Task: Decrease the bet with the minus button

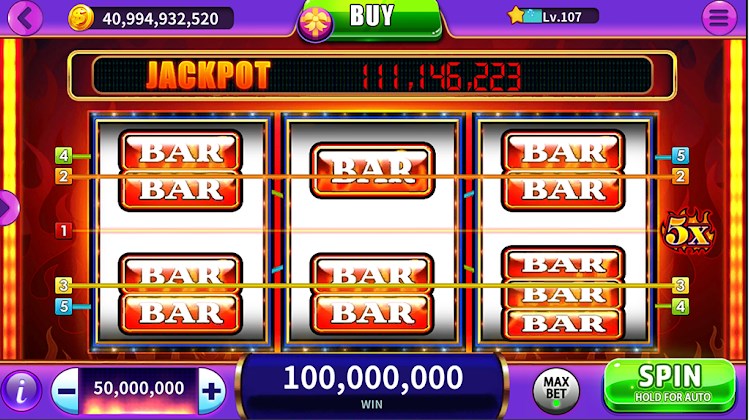Action: coord(66,390)
